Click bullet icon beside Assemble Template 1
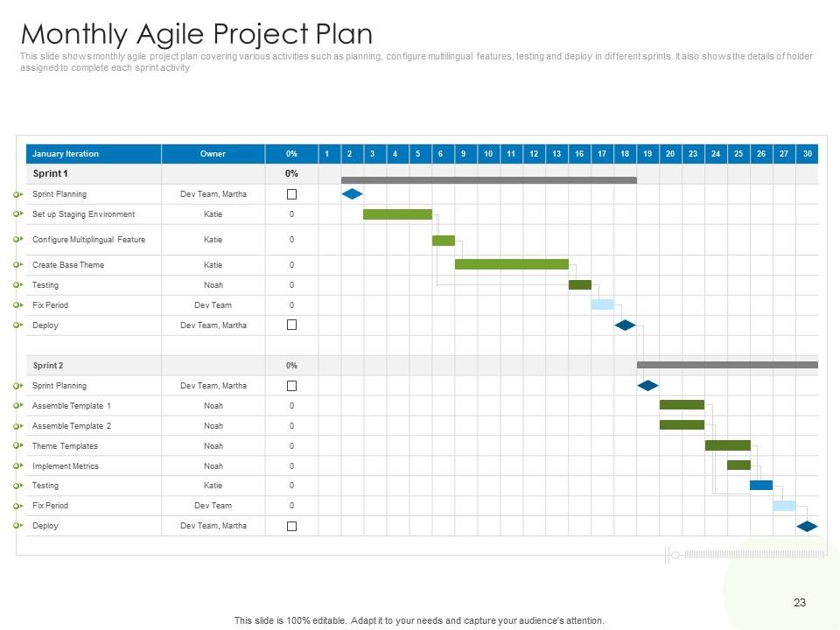 (x=17, y=406)
